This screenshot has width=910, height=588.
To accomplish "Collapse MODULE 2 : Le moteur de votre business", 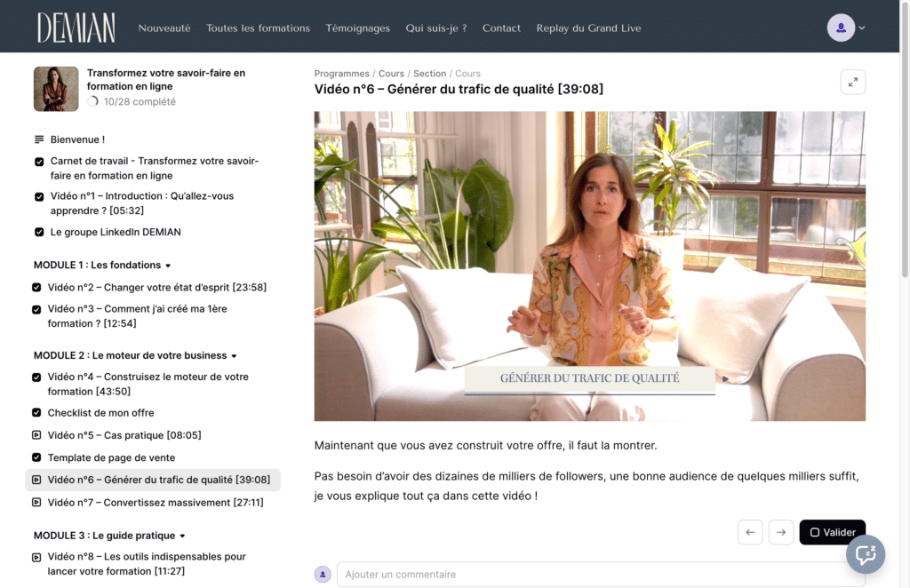I will tap(234, 356).
